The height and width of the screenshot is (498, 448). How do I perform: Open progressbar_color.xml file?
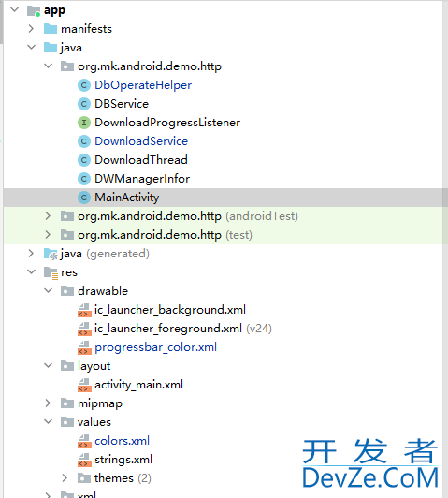(x=156, y=347)
